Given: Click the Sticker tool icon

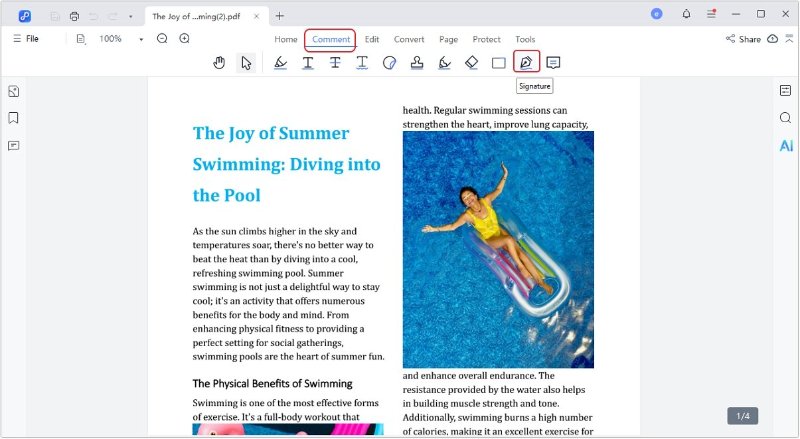Looking at the screenshot, I should [x=390, y=63].
